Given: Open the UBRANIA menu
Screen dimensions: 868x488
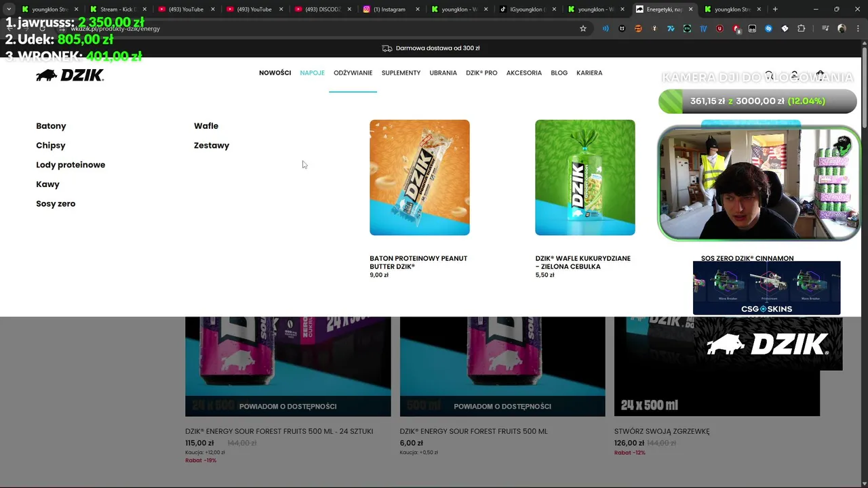Looking at the screenshot, I should 443,73.
